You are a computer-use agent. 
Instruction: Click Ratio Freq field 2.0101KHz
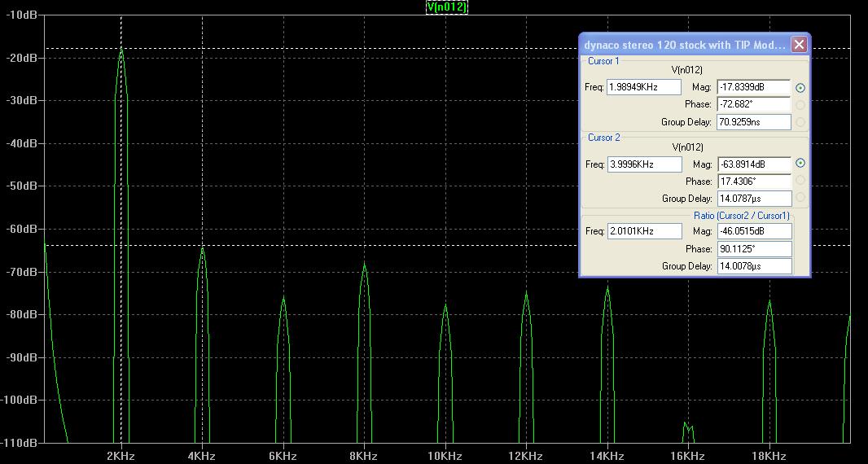[x=644, y=231]
